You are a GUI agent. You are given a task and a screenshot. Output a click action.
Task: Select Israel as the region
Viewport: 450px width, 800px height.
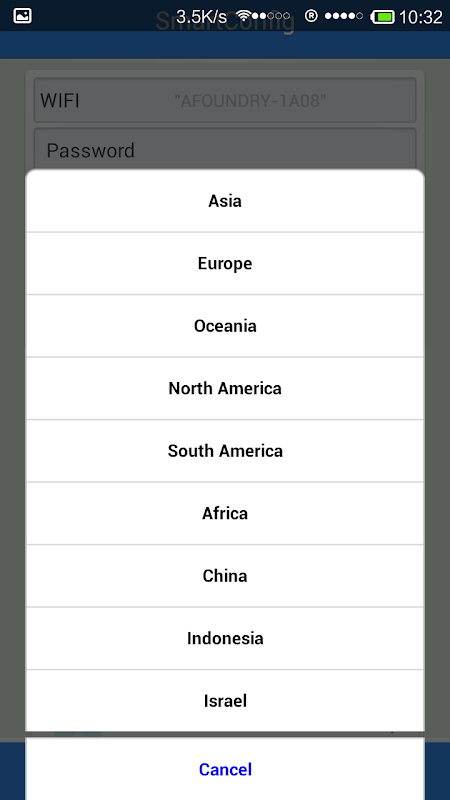pyautogui.click(x=225, y=701)
